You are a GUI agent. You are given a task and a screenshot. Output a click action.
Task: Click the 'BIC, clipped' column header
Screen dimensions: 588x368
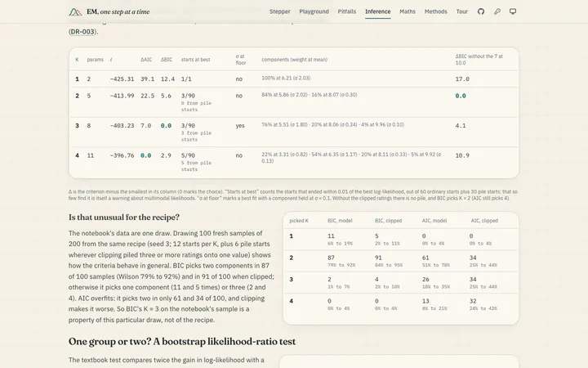coord(388,221)
